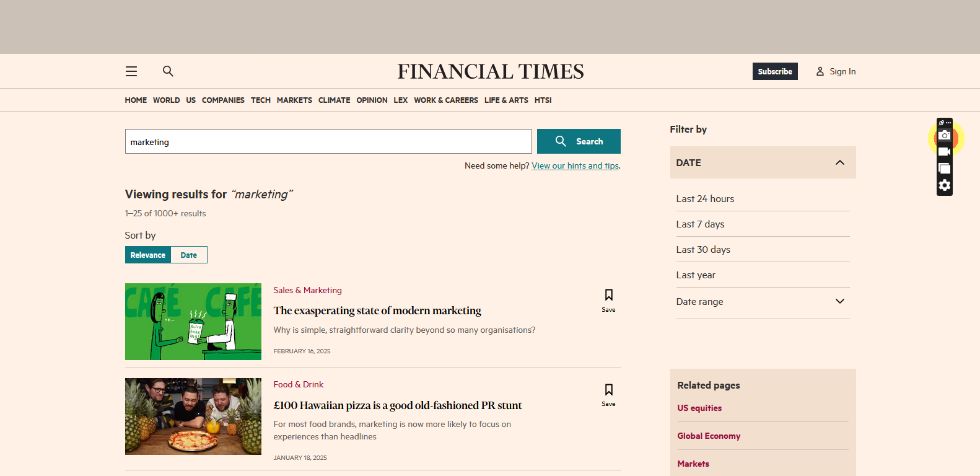Open the MARKETS navigation section

[x=294, y=100]
